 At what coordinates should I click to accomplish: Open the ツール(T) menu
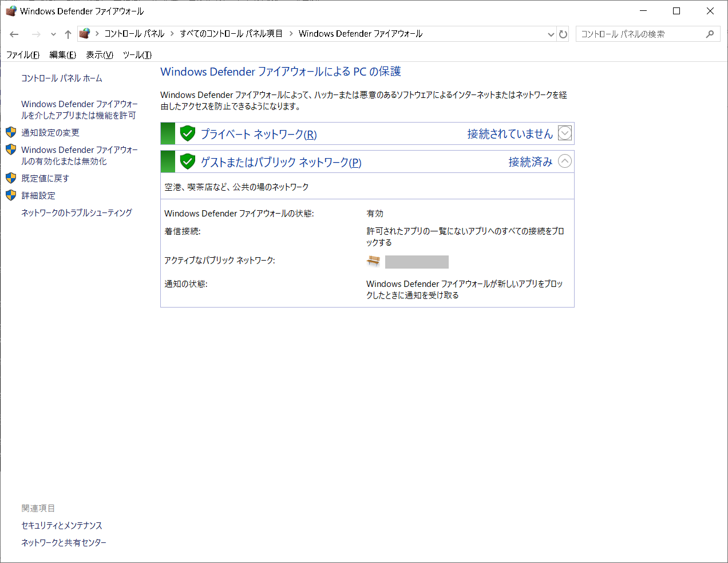137,55
